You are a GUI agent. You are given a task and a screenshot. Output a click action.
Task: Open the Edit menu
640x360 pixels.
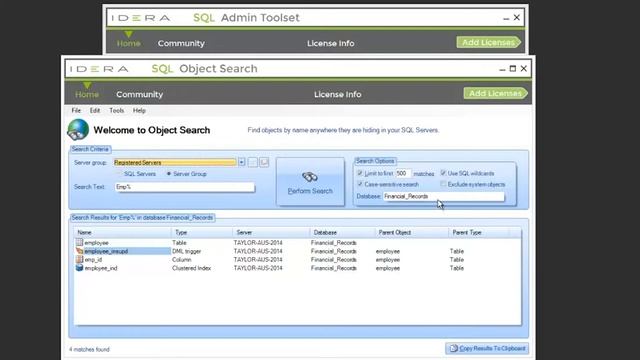(95, 111)
